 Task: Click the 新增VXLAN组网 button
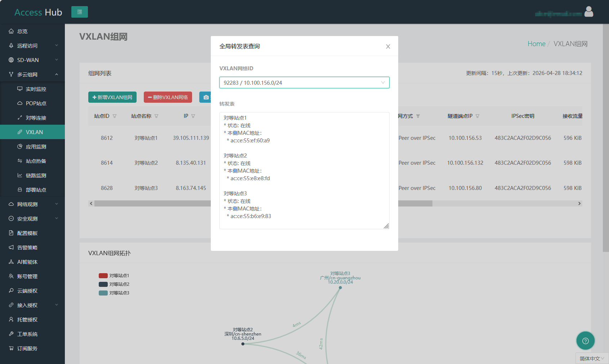coord(112,97)
